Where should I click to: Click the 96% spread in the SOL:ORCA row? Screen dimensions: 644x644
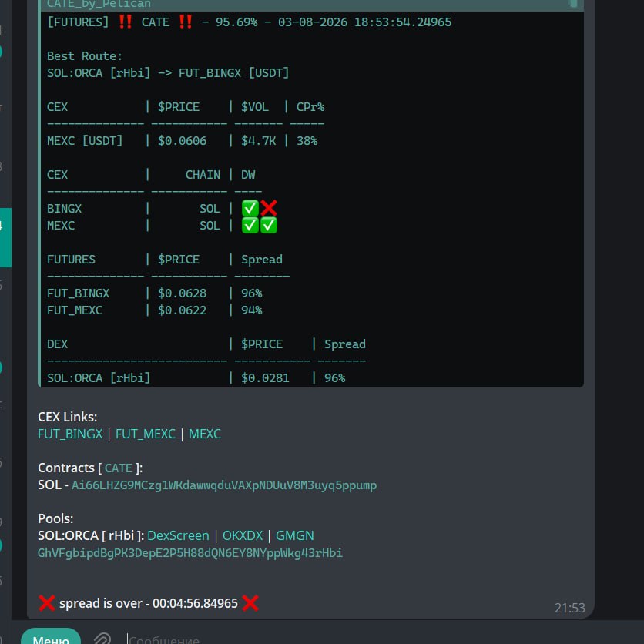[x=335, y=378]
